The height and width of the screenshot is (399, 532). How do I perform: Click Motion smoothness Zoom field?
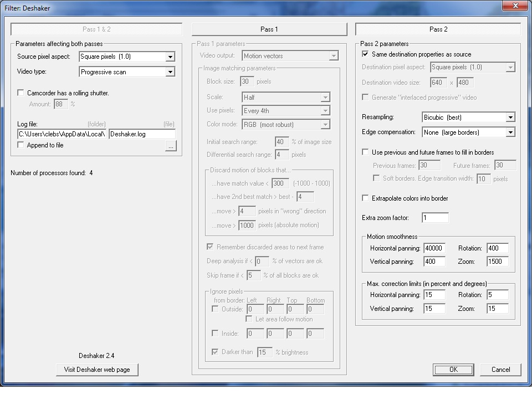pyautogui.click(x=498, y=261)
